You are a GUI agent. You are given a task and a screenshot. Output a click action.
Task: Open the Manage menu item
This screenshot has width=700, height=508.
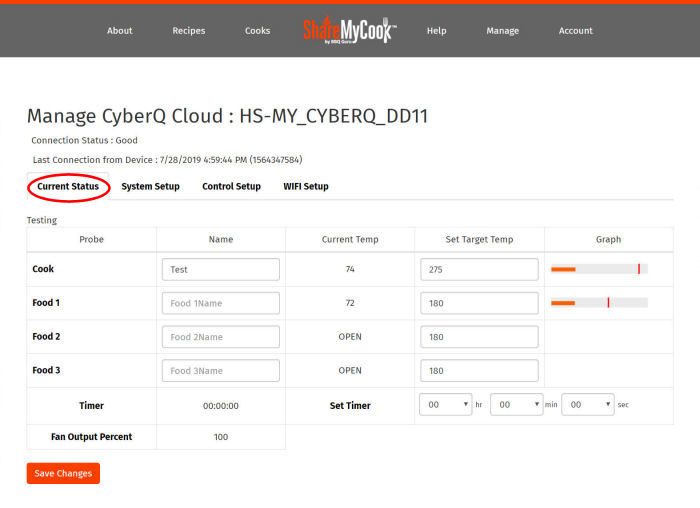coord(503,31)
